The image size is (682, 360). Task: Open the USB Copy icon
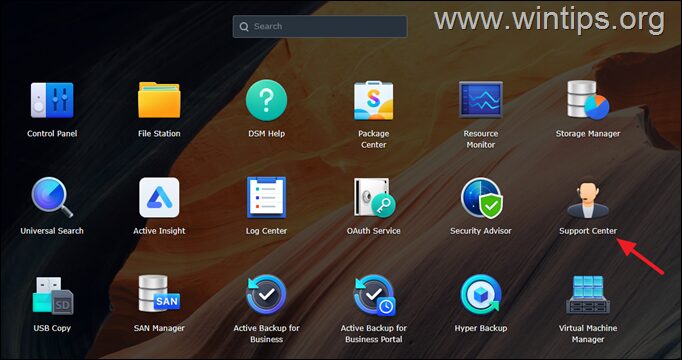click(x=52, y=295)
